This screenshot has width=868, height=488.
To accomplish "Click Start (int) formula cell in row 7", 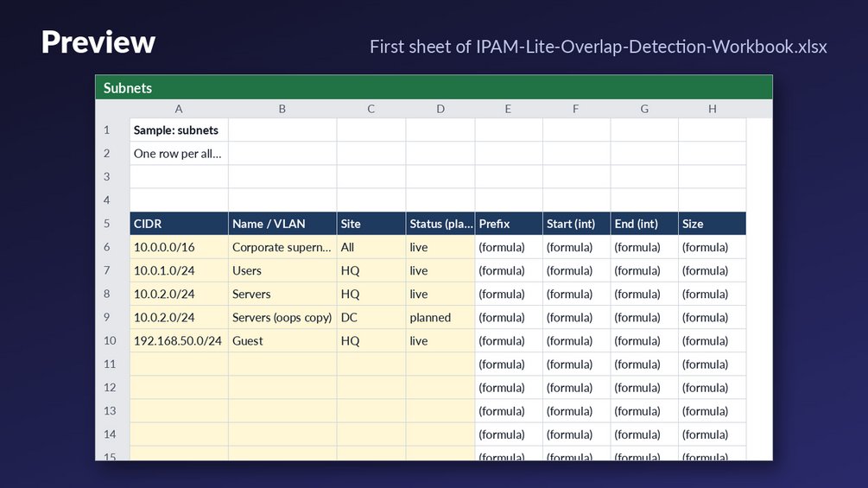I will point(576,270).
